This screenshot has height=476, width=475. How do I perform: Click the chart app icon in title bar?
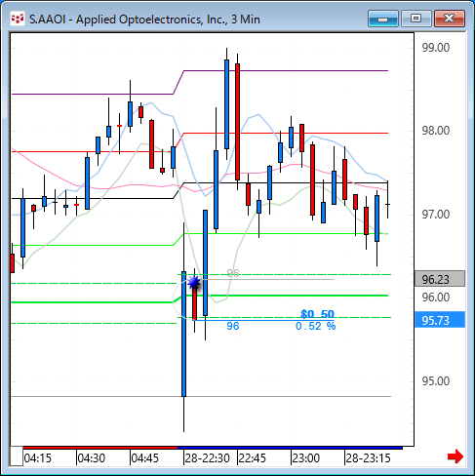click(18, 20)
